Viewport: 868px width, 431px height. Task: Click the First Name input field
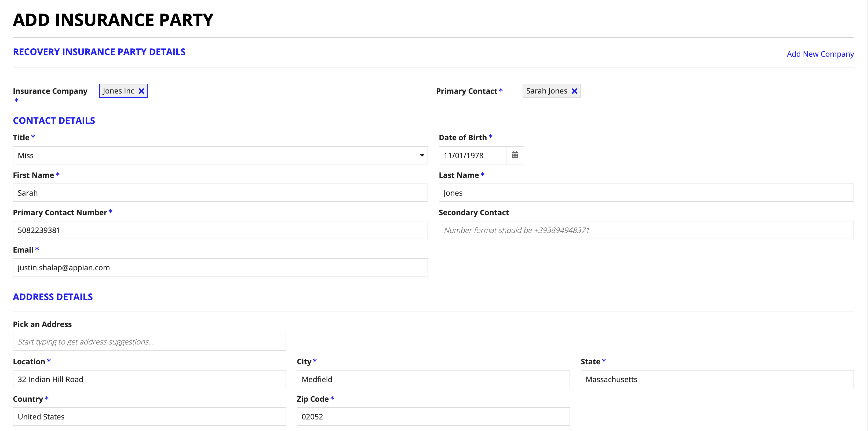pos(220,192)
